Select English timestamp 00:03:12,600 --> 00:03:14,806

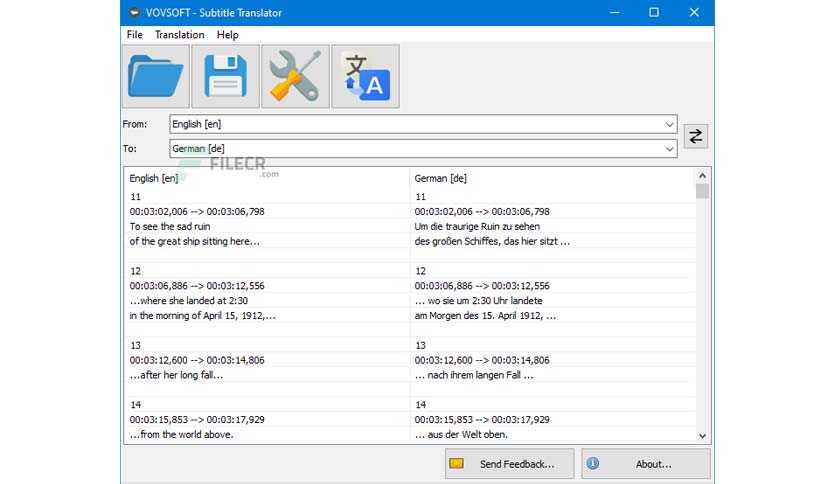pyautogui.click(x=197, y=360)
